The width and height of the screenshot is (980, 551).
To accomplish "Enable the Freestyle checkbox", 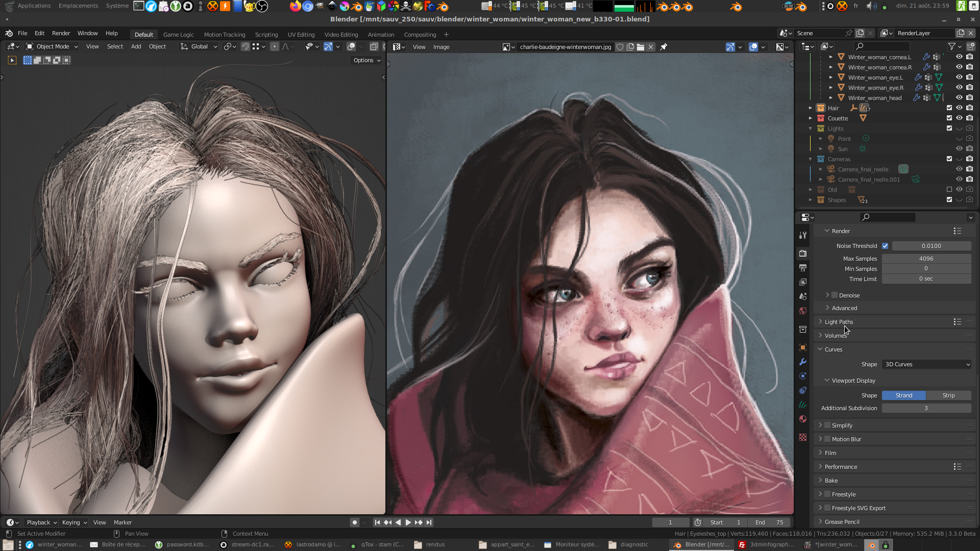I will pyautogui.click(x=827, y=494).
